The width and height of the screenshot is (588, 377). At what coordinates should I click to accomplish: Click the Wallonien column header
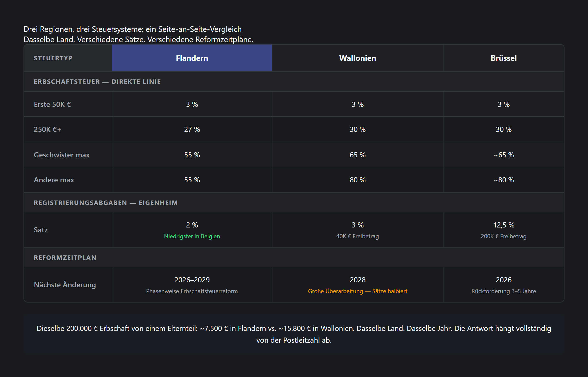(x=357, y=58)
